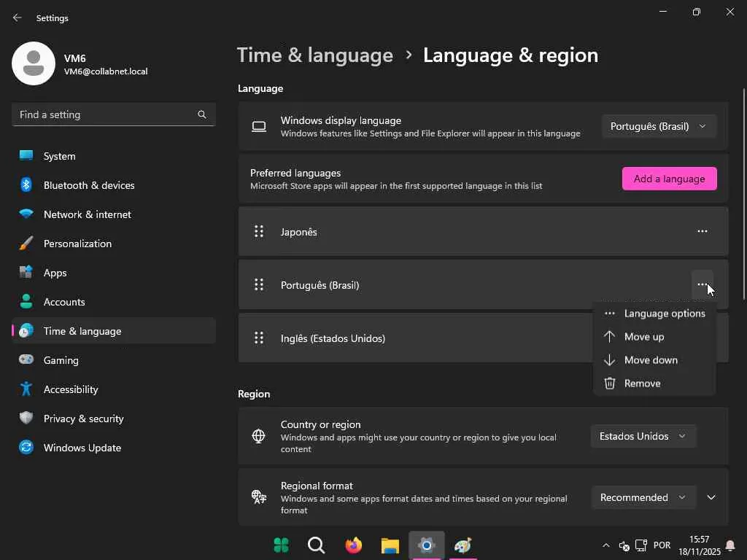Click the Time & language breadcrumb link

click(315, 55)
